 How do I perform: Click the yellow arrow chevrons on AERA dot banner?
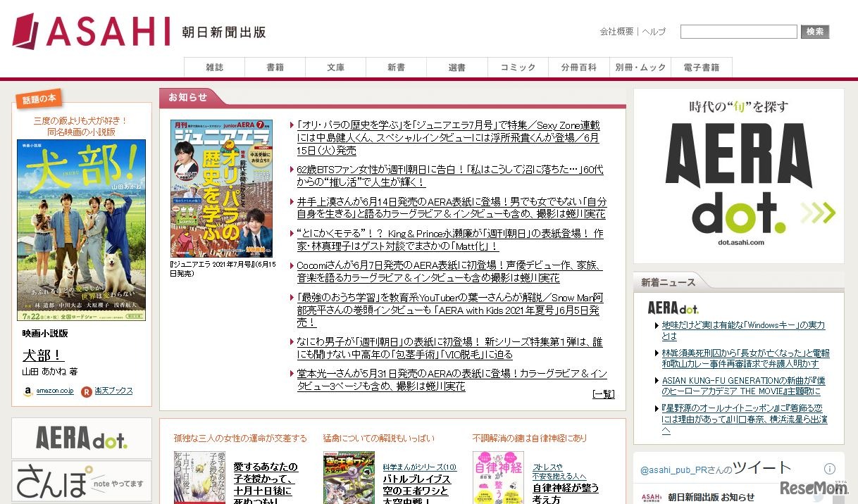[817, 210]
